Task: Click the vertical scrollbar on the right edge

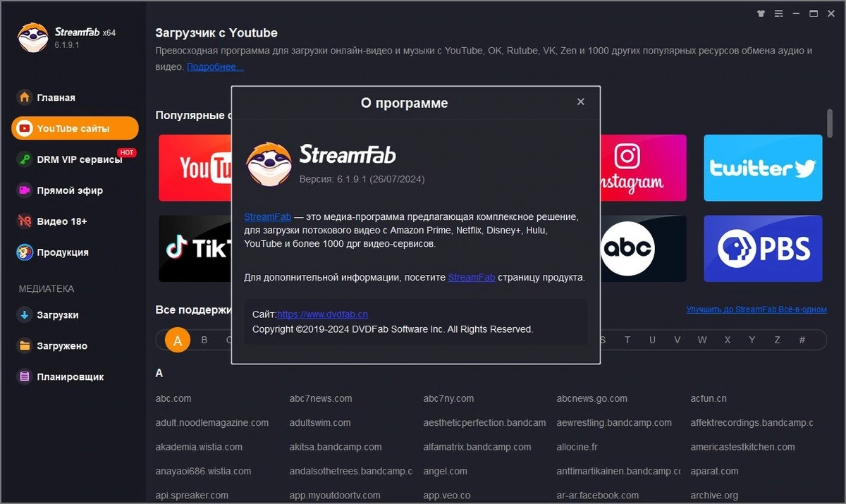Action: [x=830, y=123]
